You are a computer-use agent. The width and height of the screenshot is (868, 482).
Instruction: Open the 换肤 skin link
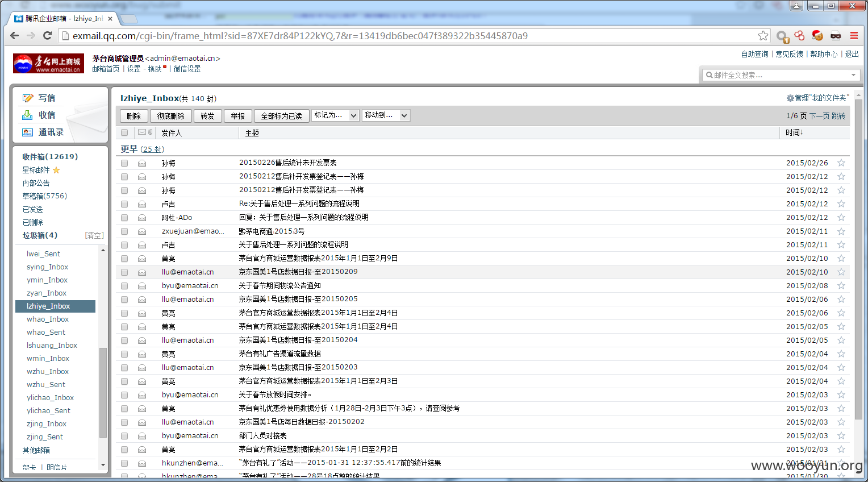point(155,69)
